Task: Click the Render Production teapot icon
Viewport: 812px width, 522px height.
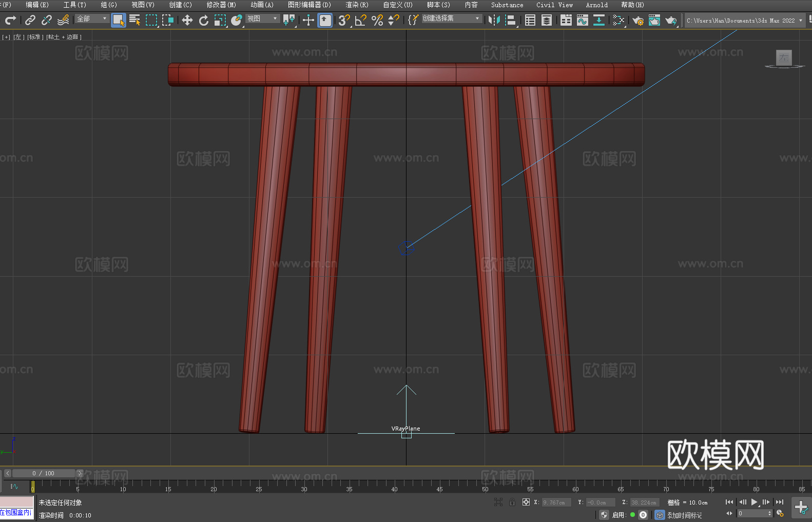Action: click(x=671, y=20)
